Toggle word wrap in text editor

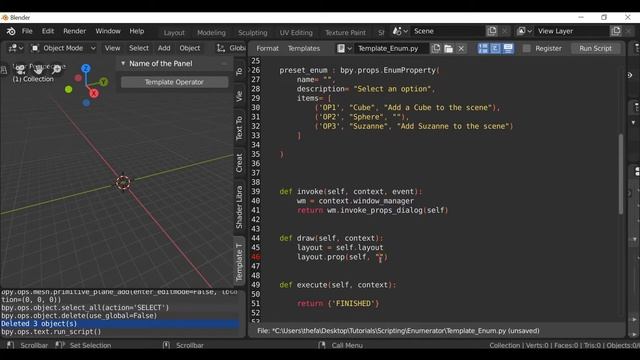tap(495, 48)
